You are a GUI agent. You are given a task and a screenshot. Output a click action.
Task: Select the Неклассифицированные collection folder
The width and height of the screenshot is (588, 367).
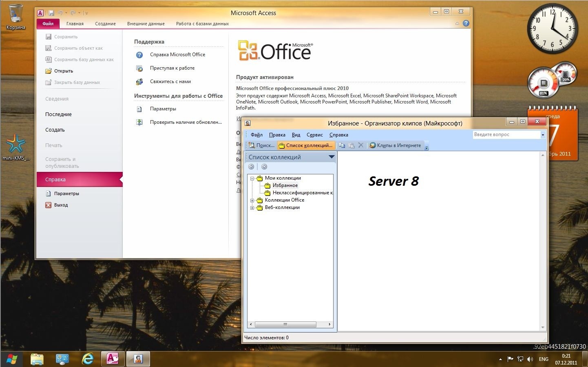point(302,193)
